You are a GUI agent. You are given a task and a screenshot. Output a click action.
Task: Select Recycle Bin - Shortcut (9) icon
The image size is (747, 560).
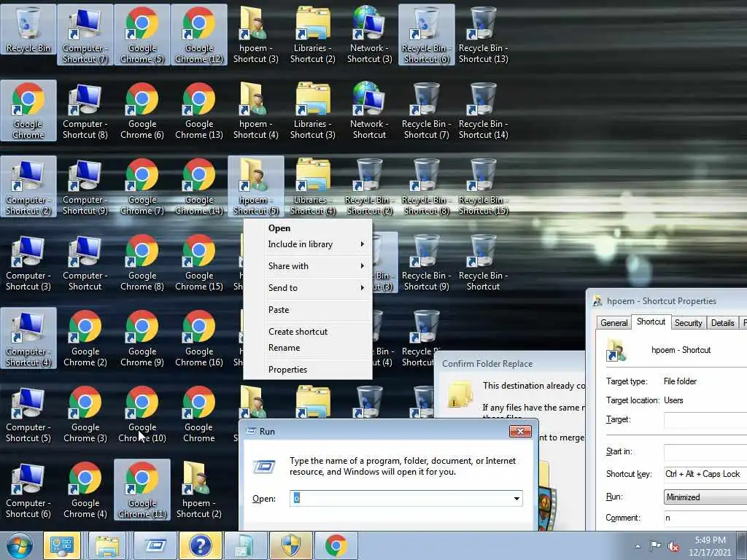[426, 262]
